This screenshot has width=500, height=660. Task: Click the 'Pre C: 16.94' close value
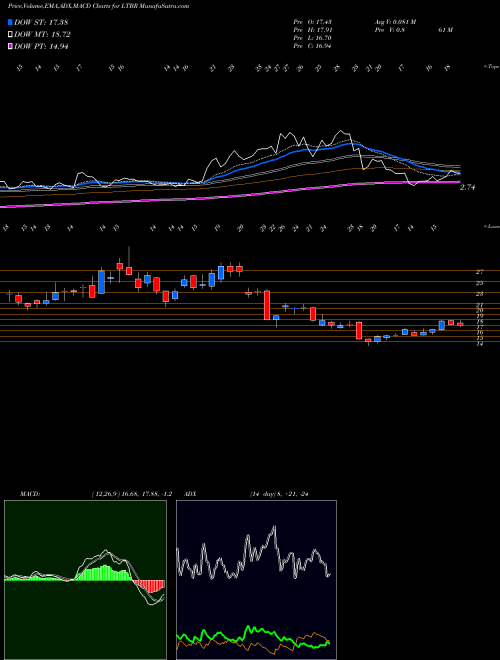[312, 46]
